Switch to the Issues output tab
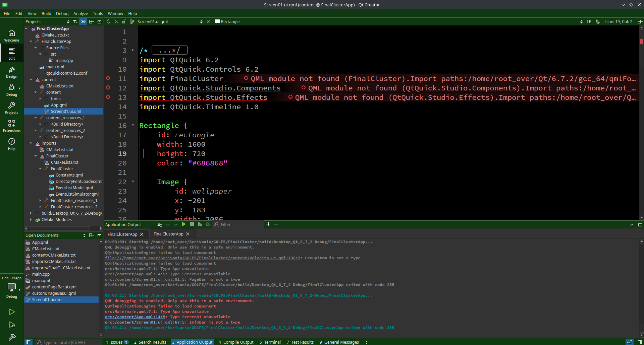The image size is (644, 345). pos(117,342)
